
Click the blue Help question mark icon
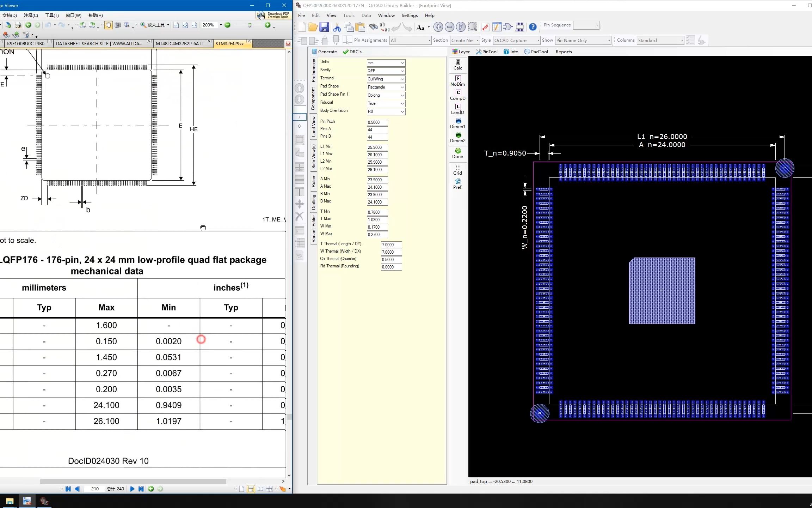[533, 27]
